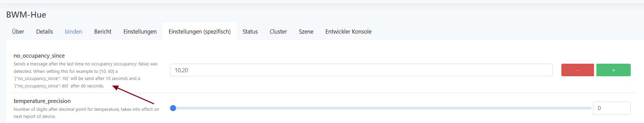The height and width of the screenshot is (123, 644).
Task: Click the no_occupancy_since setting label
Action: click(x=39, y=56)
